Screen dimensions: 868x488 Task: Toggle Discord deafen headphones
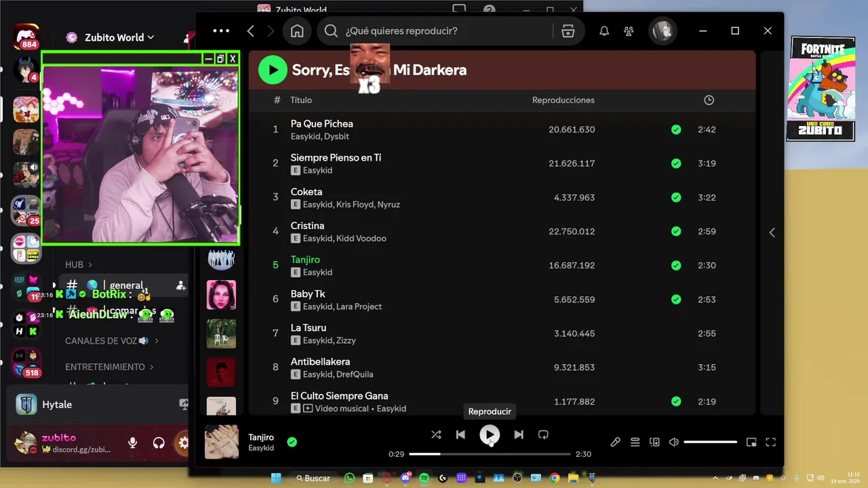[x=159, y=443]
